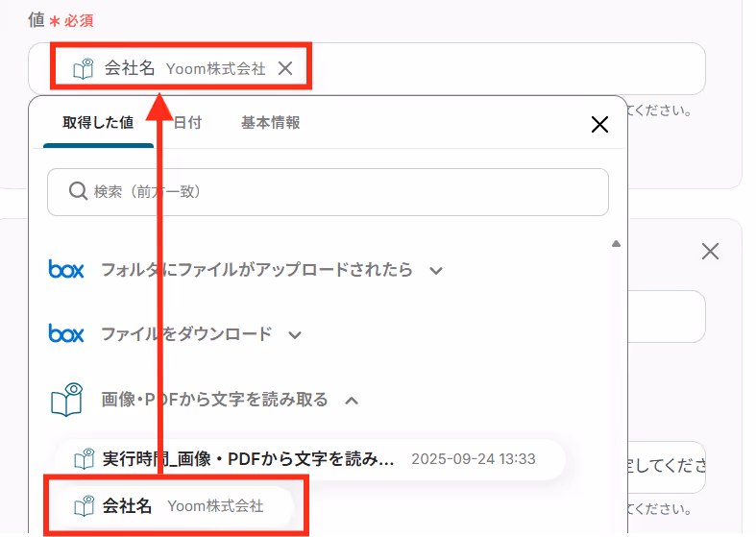The image size is (756, 537).
Task: Click the フォルダにファイルがアップロードされたら label
Action: coord(257,269)
